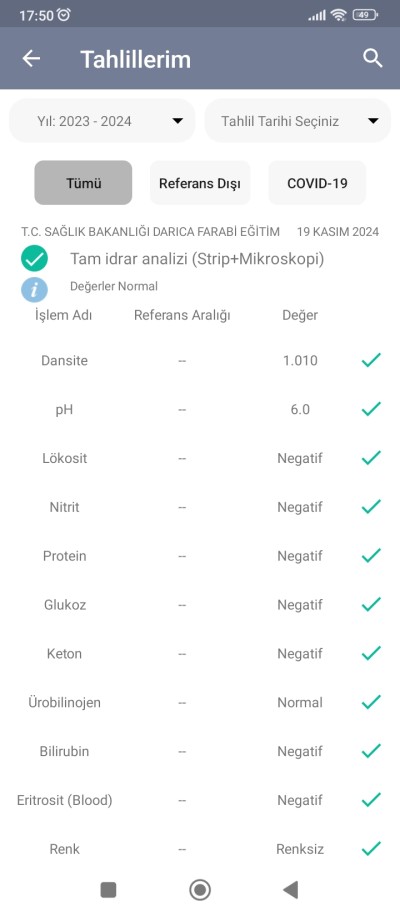Tap the green circle checkmark beside Tam idrar analizi

tap(34, 259)
